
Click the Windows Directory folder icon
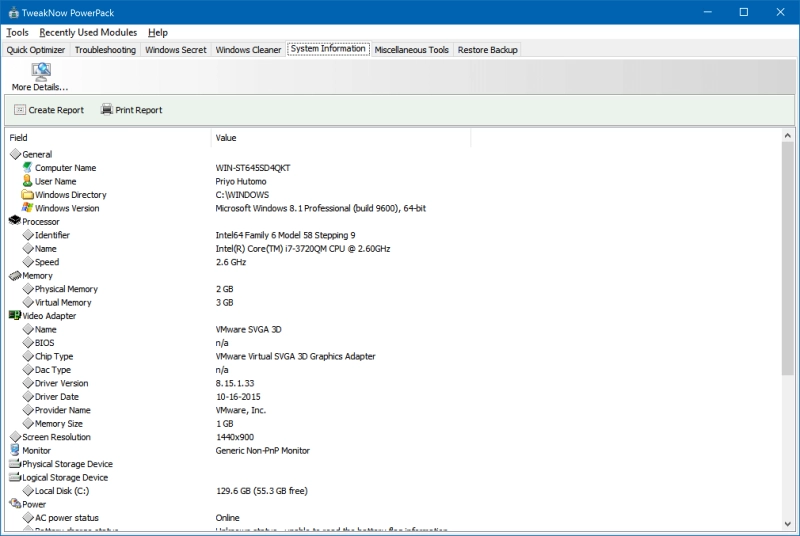coord(28,194)
